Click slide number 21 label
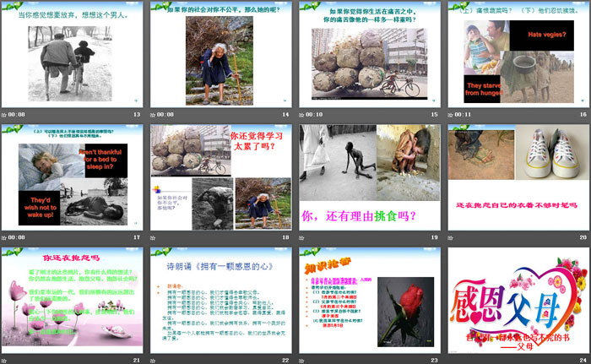Image resolution: width=591 pixels, height=364 pixels. [x=137, y=361]
